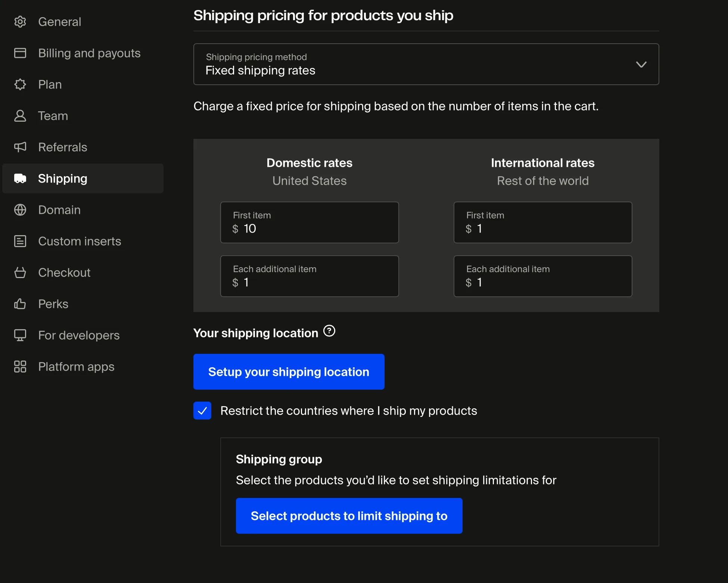728x583 pixels.
Task: Open For developers section
Action: pyautogui.click(x=83, y=335)
